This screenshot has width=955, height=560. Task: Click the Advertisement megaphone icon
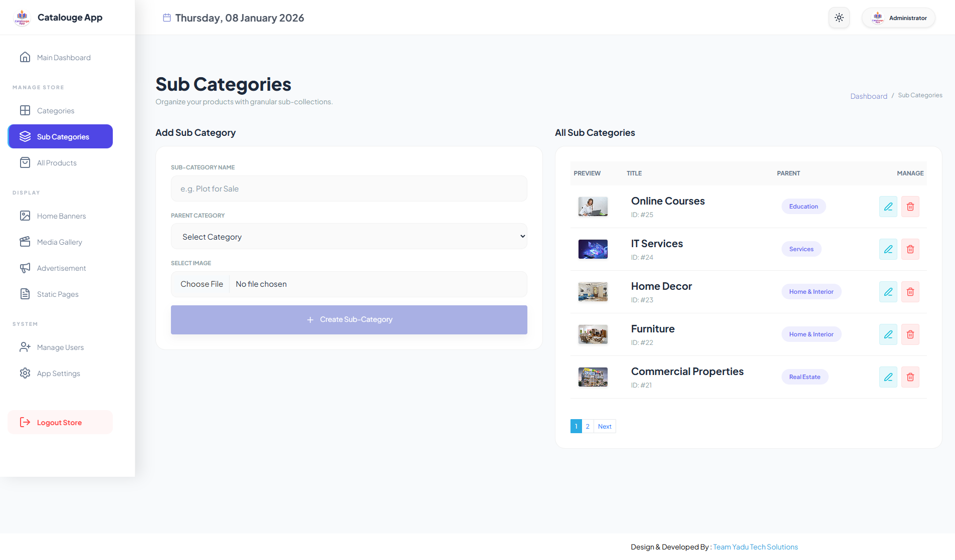[x=25, y=268]
